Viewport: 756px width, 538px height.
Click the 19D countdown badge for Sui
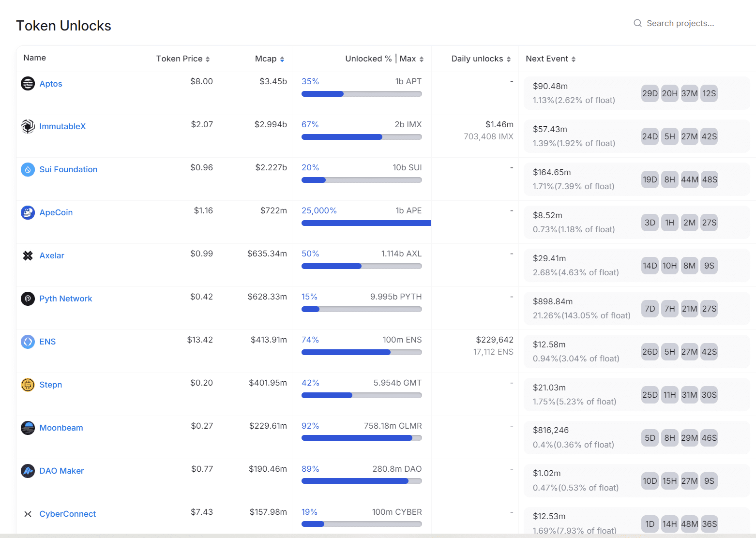click(x=650, y=179)
